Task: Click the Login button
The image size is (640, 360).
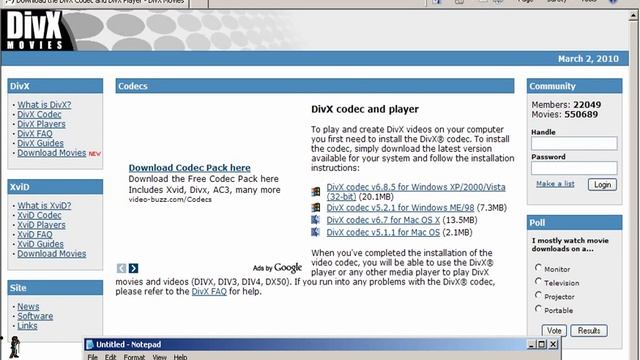Action: point(602,184)
